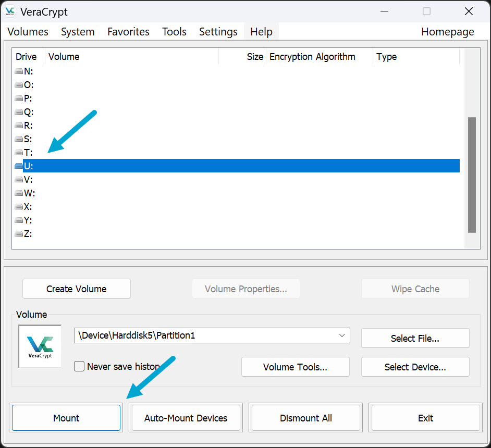Open the Tools menu

point(174,32)
